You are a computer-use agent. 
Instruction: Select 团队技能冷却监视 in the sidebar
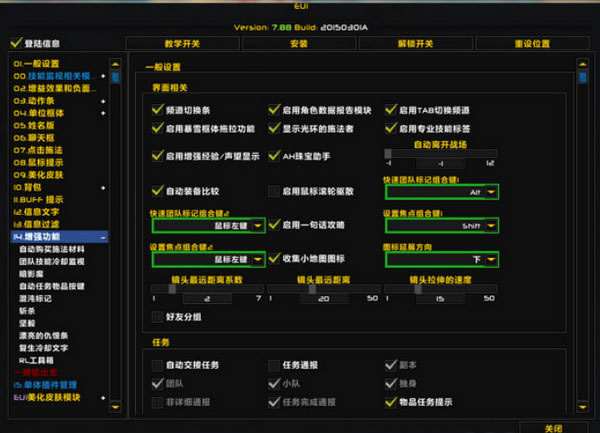click(x=52, y=262)
